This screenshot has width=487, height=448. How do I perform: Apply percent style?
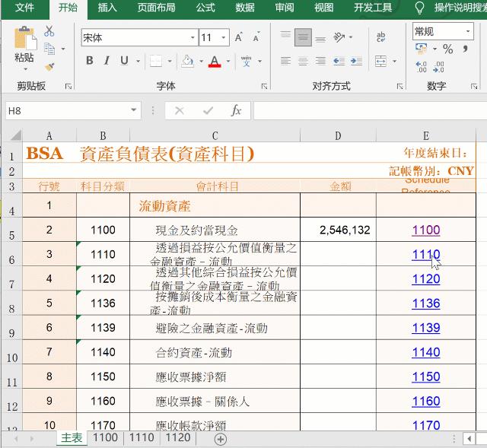pyautogui.click(x=448, y=49)
